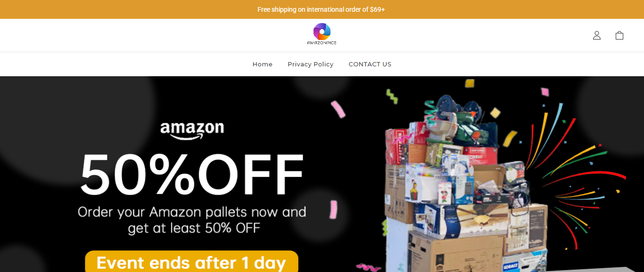Click the AMAZONPICE text under the logo

pos(322,43)
